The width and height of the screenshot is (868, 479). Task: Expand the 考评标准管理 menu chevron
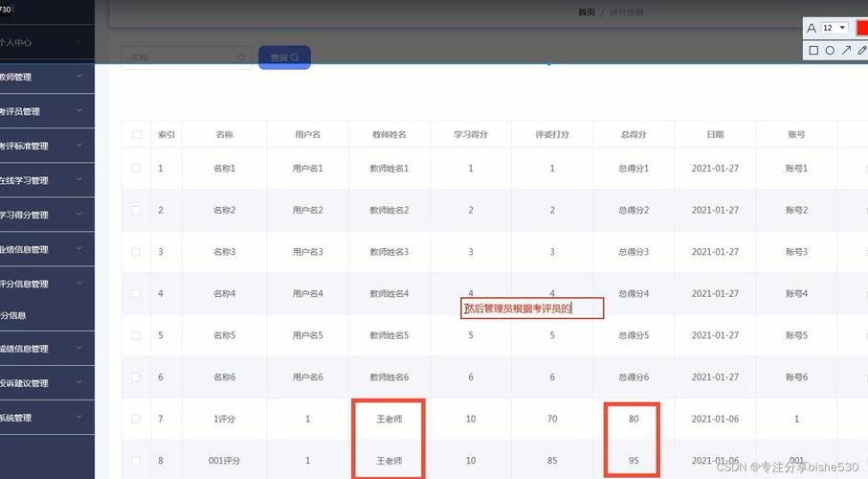click(79, 146)
